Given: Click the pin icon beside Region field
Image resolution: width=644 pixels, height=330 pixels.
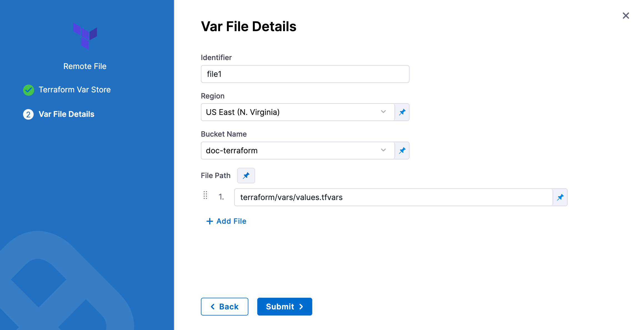Looking at the screenshot, I should point(402,112).
